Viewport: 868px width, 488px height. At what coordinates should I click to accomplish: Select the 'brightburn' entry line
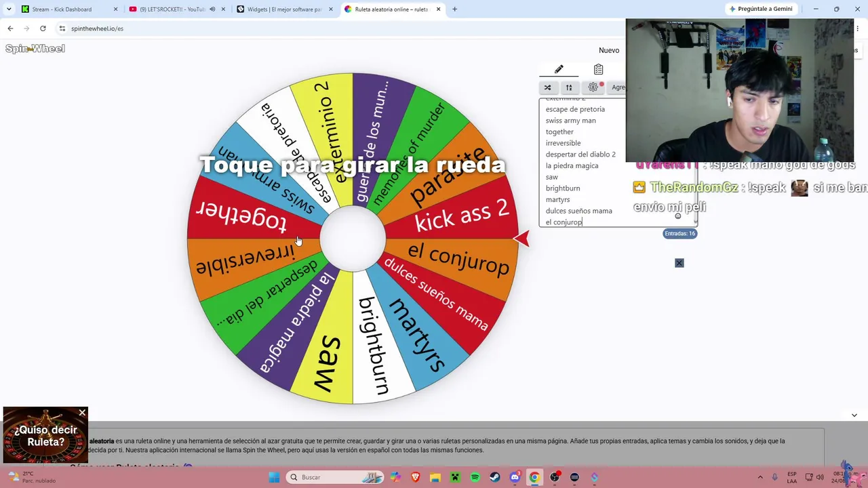(x=563, y=188)
